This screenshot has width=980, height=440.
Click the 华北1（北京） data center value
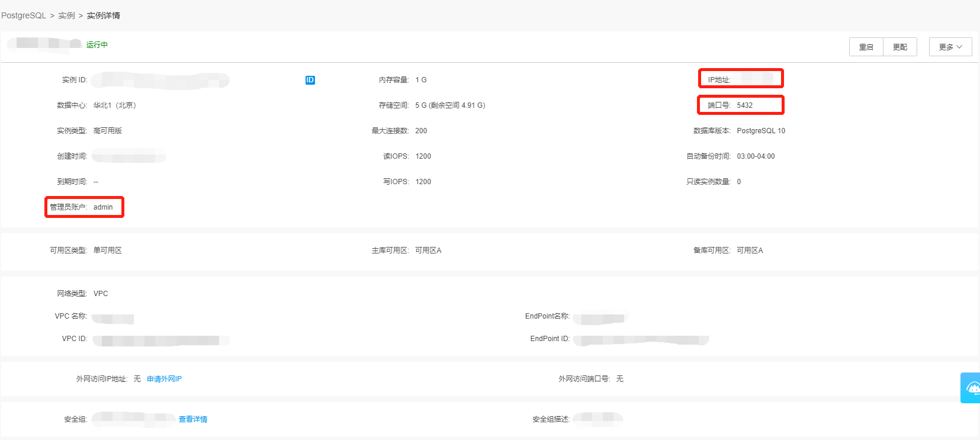pos(115,105)
